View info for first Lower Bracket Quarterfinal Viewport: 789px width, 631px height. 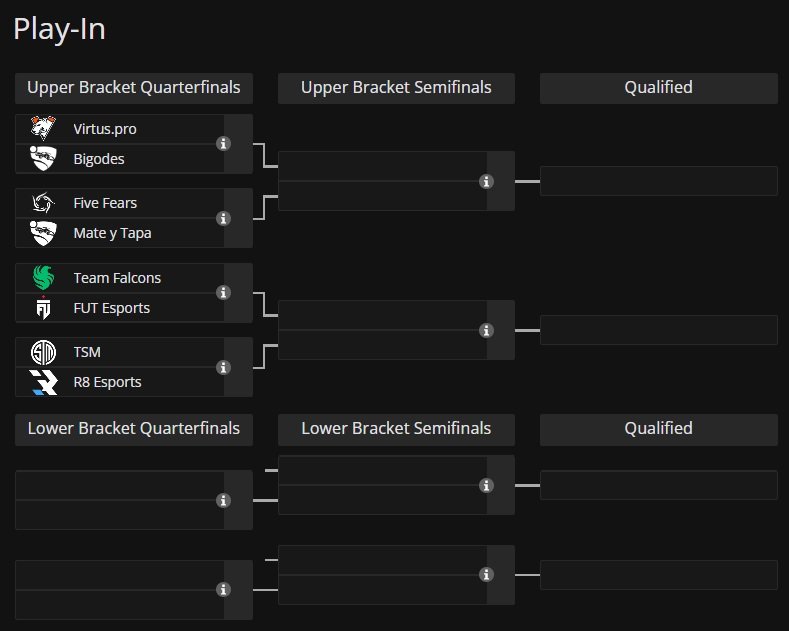click(x=223, y=500)
